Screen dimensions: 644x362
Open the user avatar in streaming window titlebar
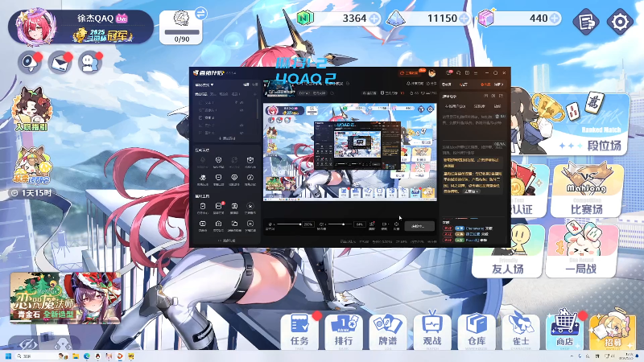coord(431,73)
